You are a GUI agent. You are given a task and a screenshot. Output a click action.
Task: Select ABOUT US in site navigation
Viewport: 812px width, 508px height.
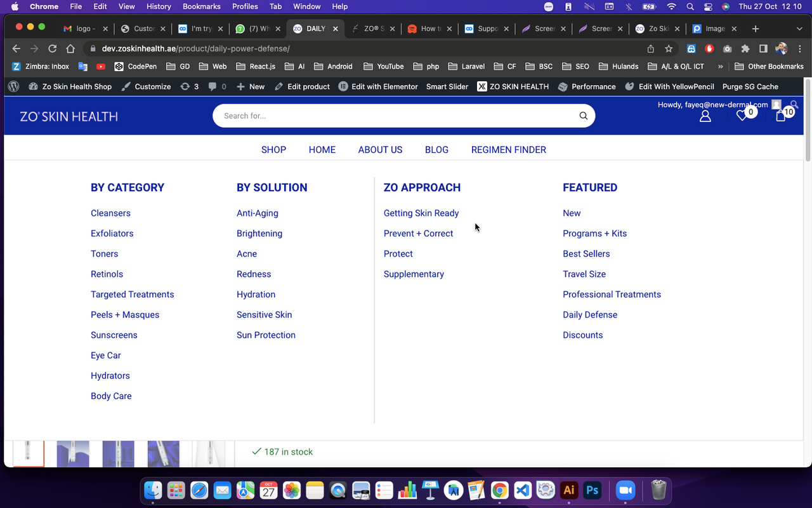pyautogui.click(x=380, y=150)
